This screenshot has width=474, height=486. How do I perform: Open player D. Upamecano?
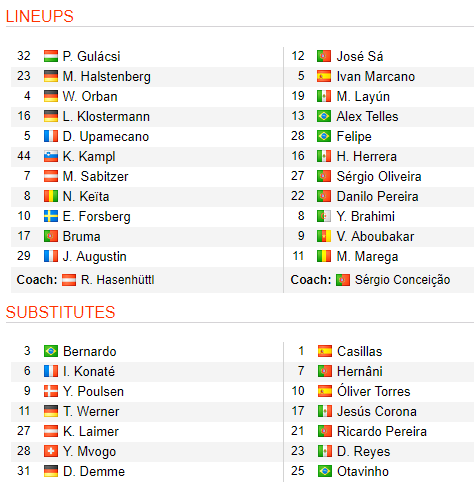click(106, 137)
